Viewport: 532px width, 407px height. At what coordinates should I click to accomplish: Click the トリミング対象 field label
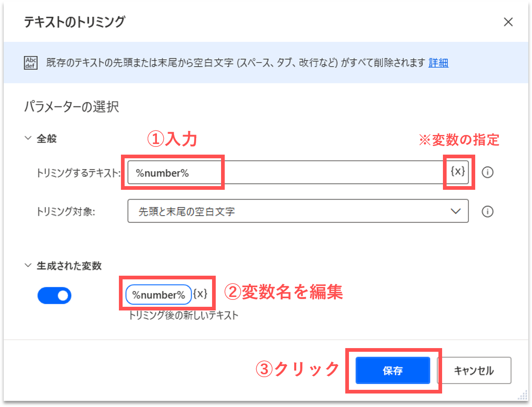point(66,211)
